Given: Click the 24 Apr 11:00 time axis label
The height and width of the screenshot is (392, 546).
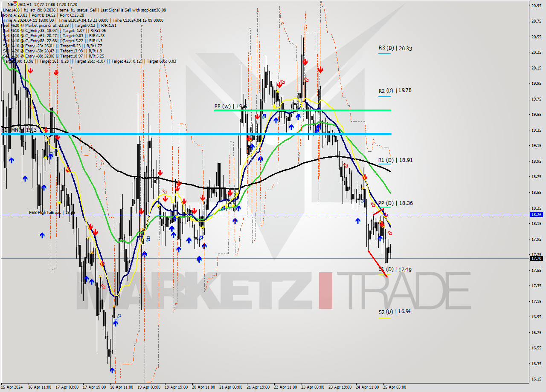Looking at the screenshot, I should (x=368, y=387).
